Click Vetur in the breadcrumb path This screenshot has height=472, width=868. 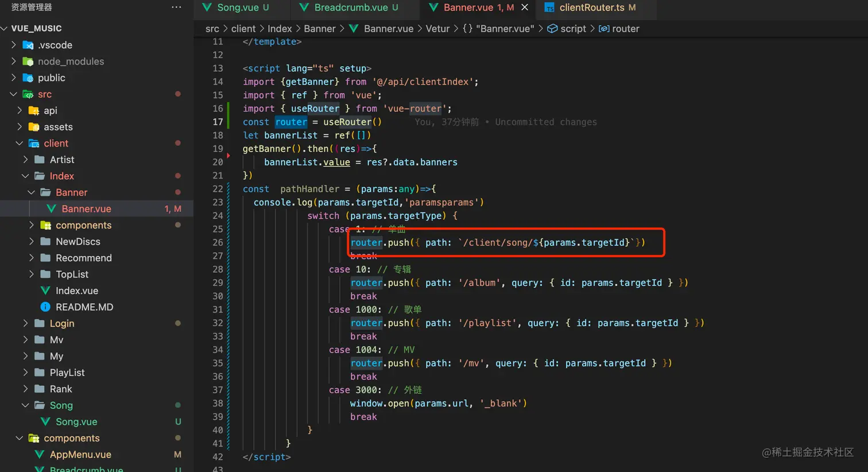(437, 29)
